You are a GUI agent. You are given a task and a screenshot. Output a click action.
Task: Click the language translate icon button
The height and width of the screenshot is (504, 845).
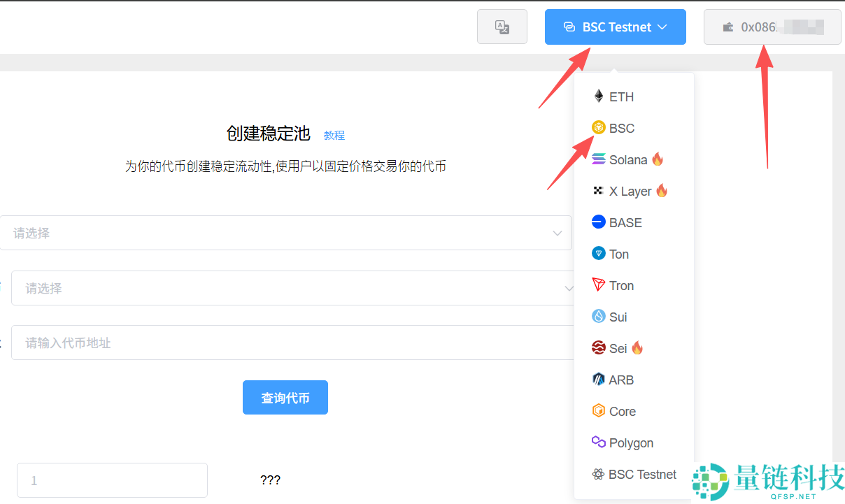pyautogui.click(x=502, y=27)
